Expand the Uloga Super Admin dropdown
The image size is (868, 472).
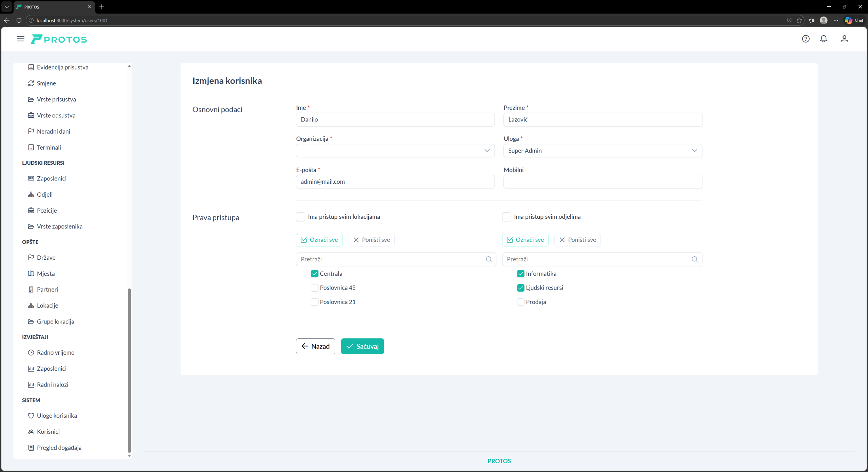603,151
